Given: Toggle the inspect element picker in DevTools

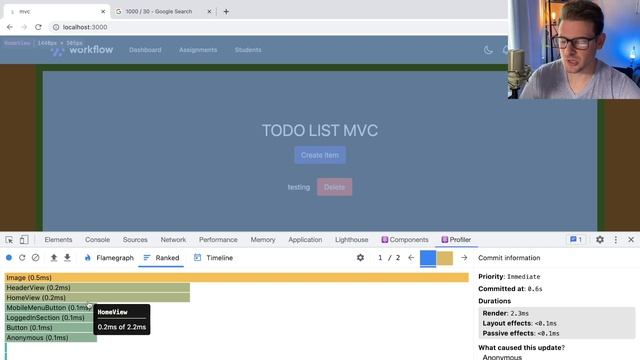Looking at the screenshot, I should coord(9,240).
